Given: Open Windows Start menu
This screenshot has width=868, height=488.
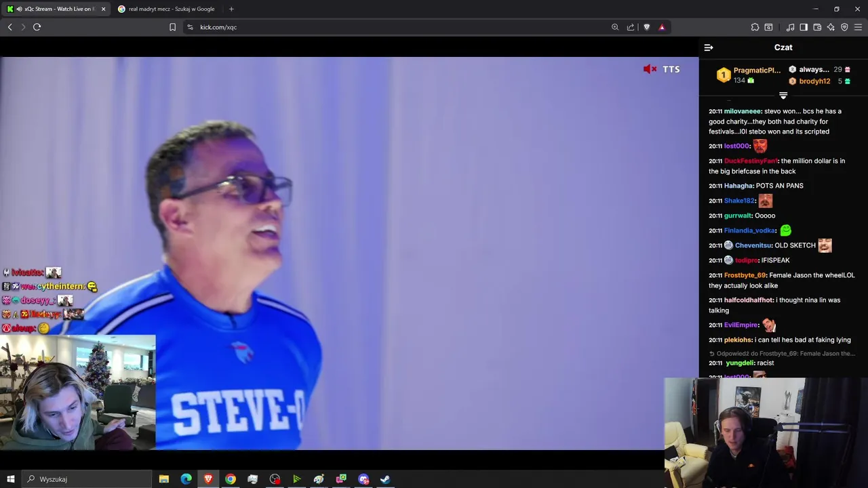Looking at the screenshot, I should [10, 479].
